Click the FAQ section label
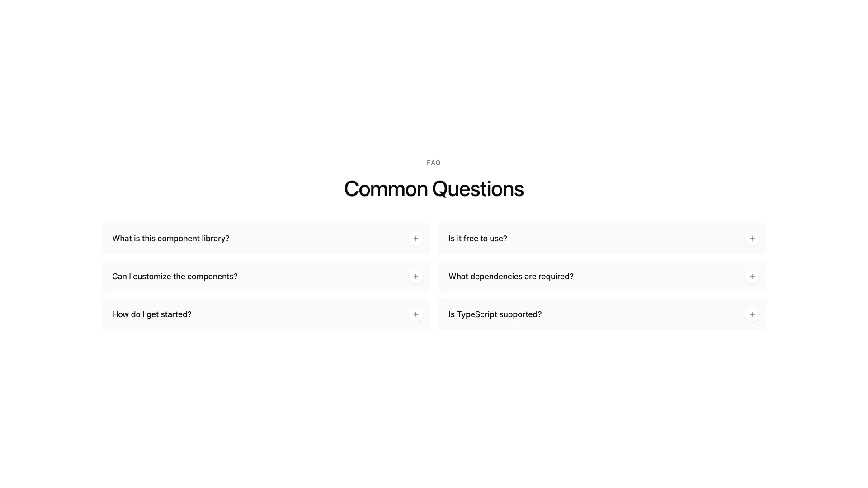The height and width of the screenshot is (488, 868). point(434,163)
